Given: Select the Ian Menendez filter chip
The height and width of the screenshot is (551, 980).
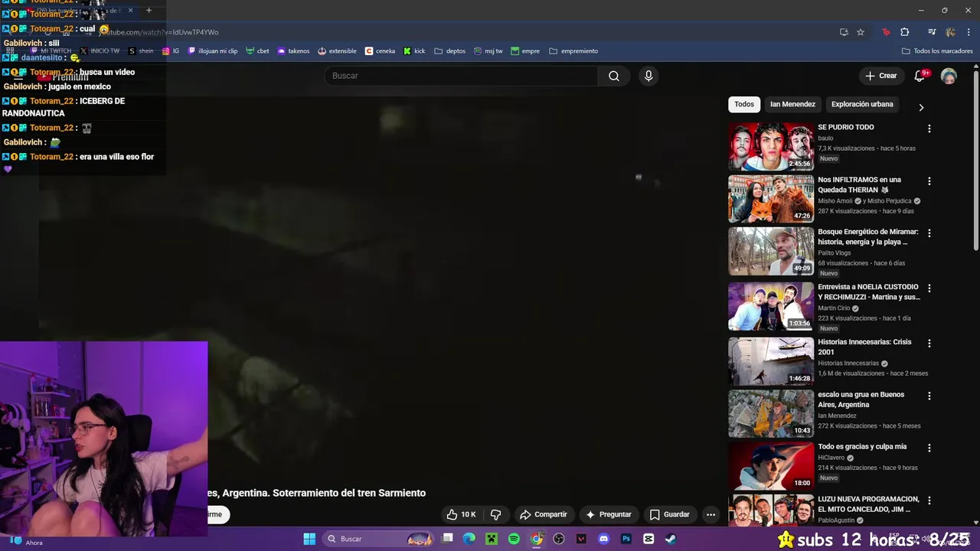Looking at the screenshot, I should pos(792,104).
